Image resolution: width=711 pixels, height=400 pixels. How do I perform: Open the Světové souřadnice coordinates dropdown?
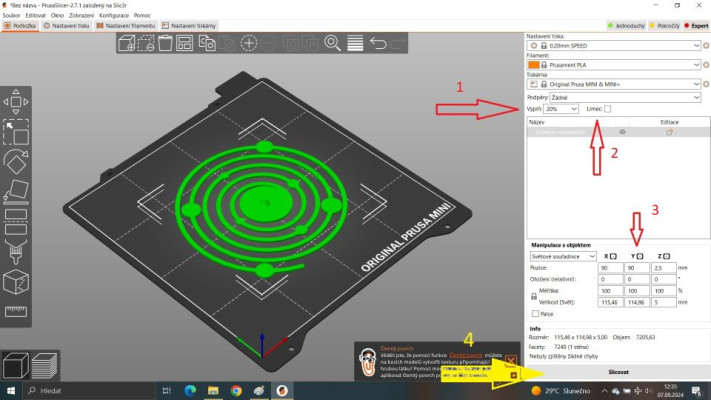[x=563, y=256]
